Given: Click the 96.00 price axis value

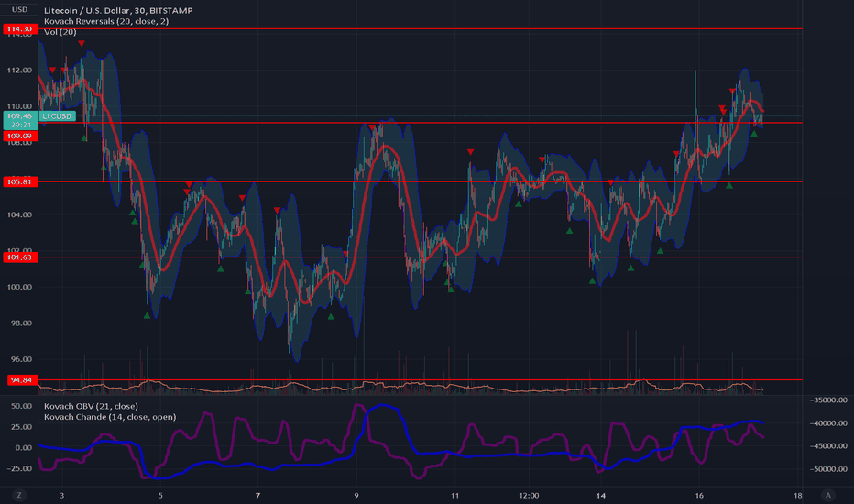Looking at the screenshot, I should pyautogui.click(x=21, y=359).
